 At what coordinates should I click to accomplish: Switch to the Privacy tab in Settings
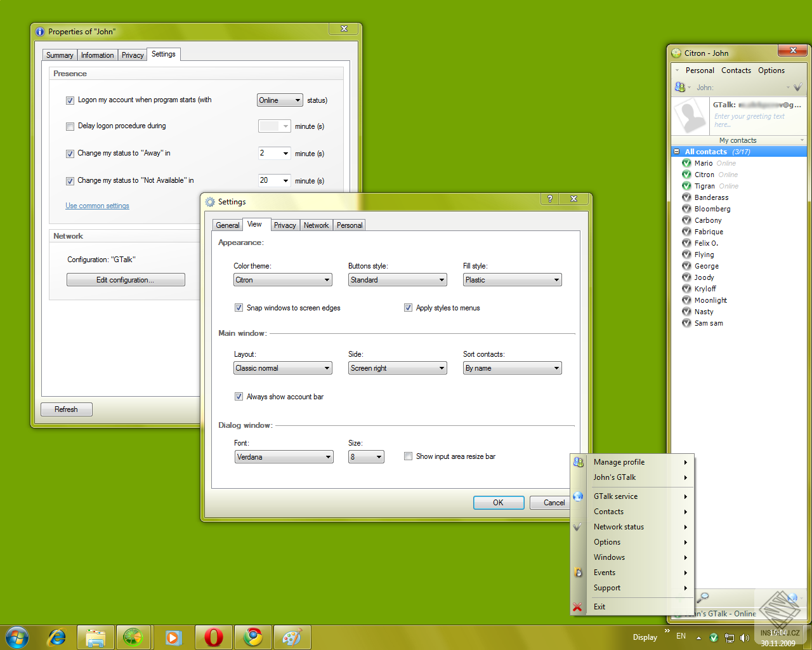point(285,225)
